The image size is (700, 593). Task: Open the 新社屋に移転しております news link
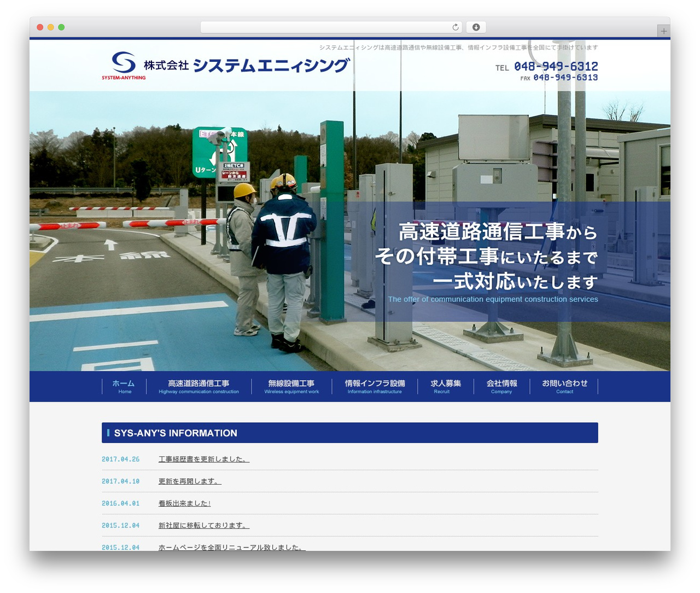coord(204,525)
